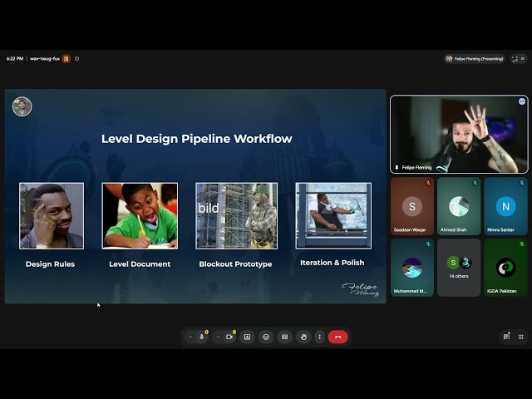Open the chat panel icon
532x399 pixels.
(506, 337)
